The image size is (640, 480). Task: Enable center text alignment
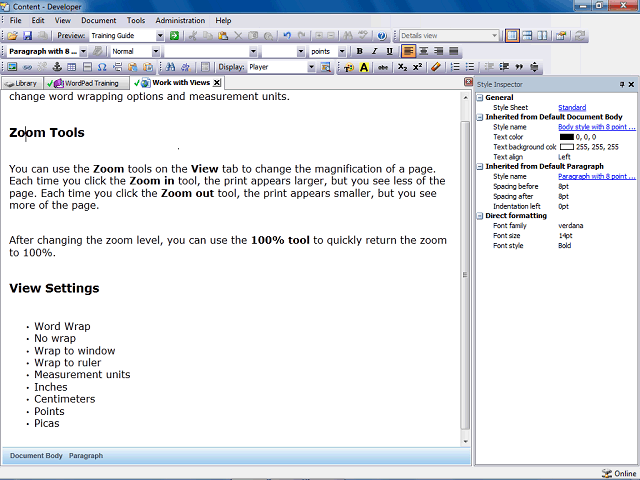424,51
